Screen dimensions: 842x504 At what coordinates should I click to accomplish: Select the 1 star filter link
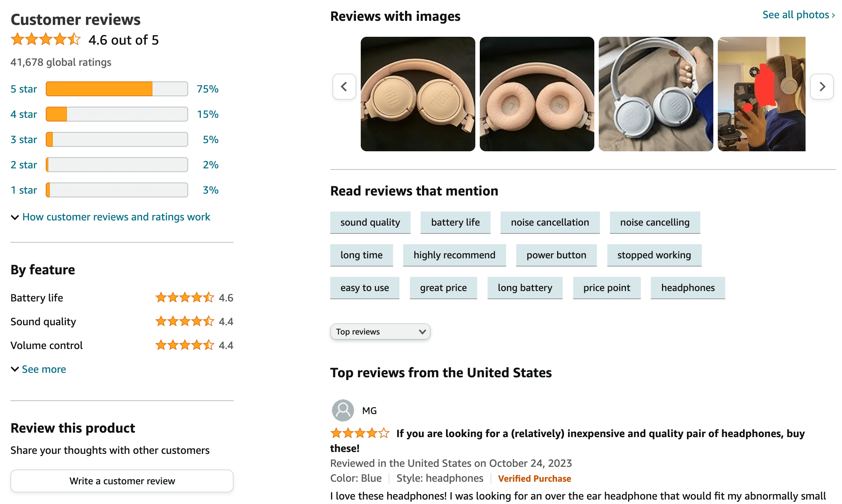click(23, 190)
